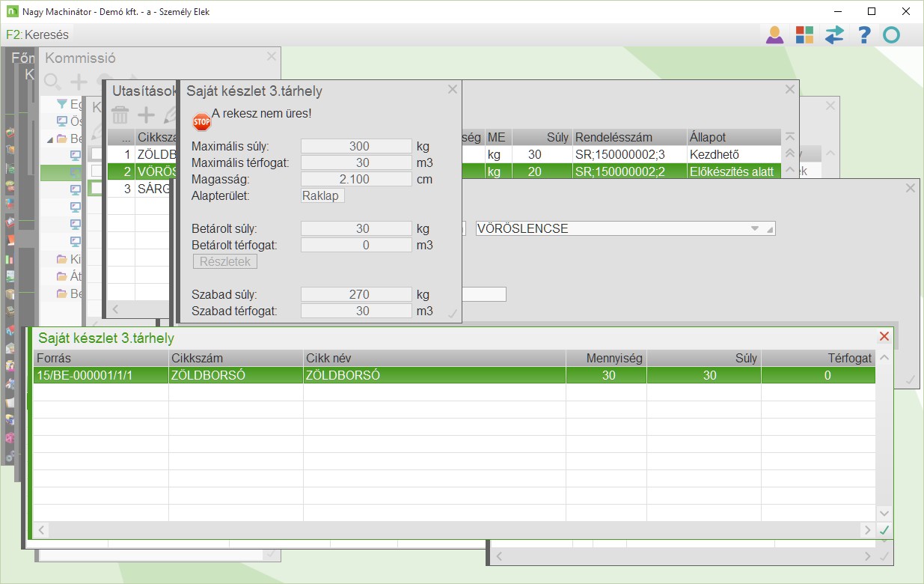Image resolution: width=924 pixels, height=584 pixels.
Task: Select order SR;150000002;3 cell
Action: [629, 154]
